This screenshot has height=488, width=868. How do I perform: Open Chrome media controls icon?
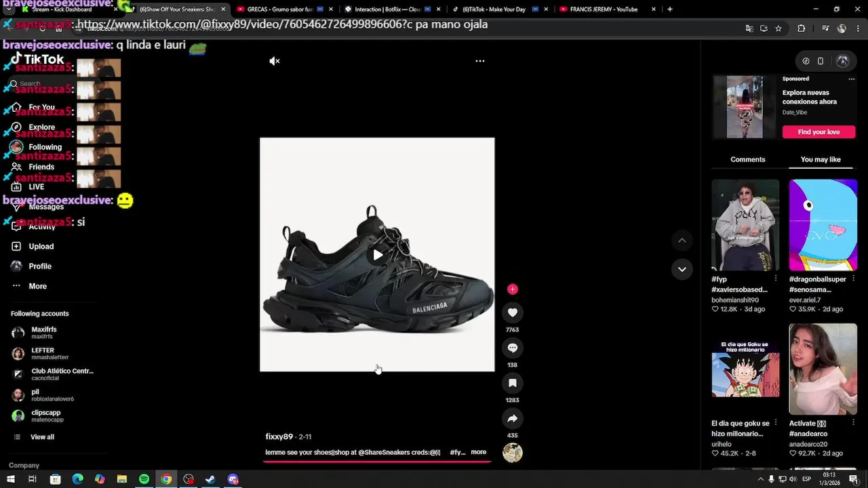pos(825,28)
